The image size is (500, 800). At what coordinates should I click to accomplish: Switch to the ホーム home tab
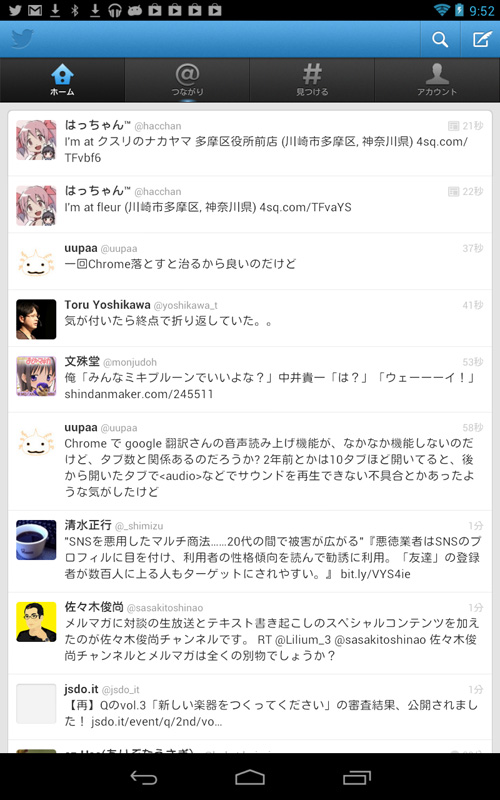[x=62, y=80]
